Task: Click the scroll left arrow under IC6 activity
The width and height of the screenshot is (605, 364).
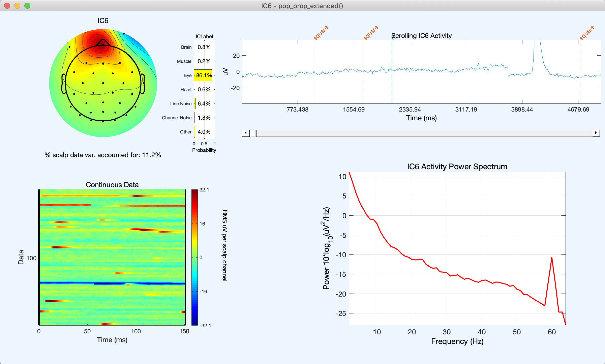Action: click(x=246, y=133)
